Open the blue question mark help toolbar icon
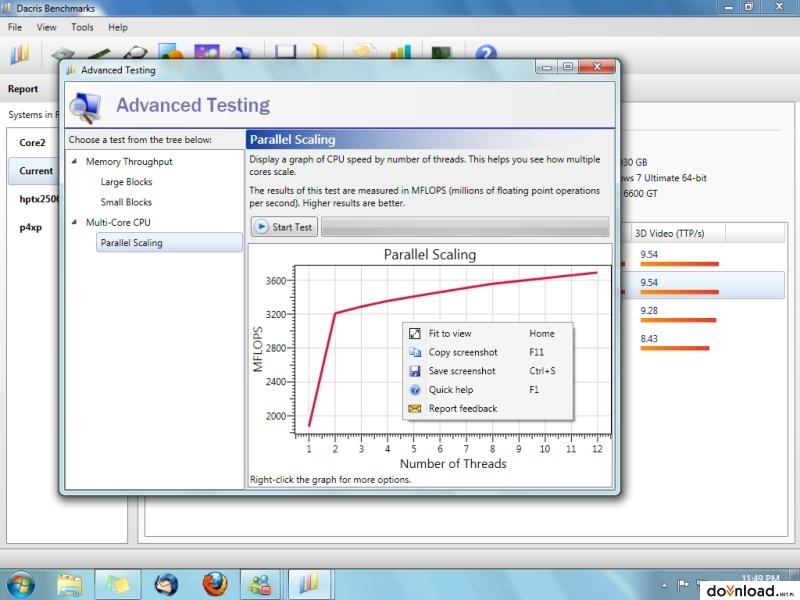 [x=486, y=52]
